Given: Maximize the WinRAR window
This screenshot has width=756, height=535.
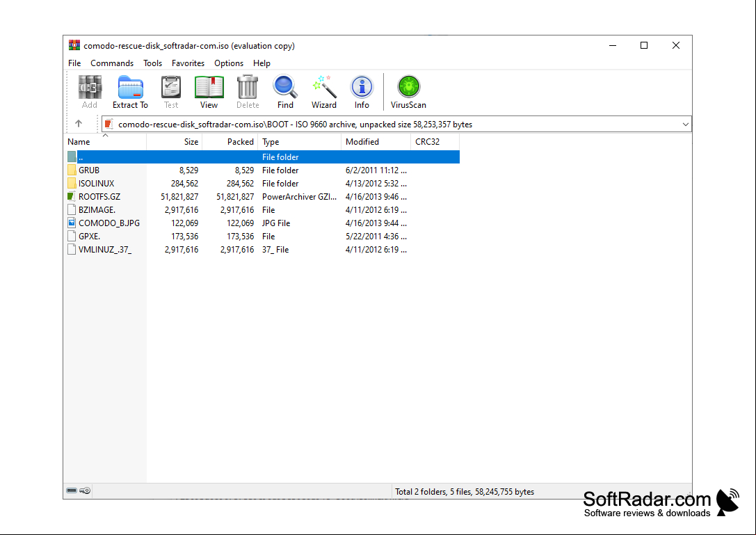Looking at the screenshot, I should click(643, 45).
